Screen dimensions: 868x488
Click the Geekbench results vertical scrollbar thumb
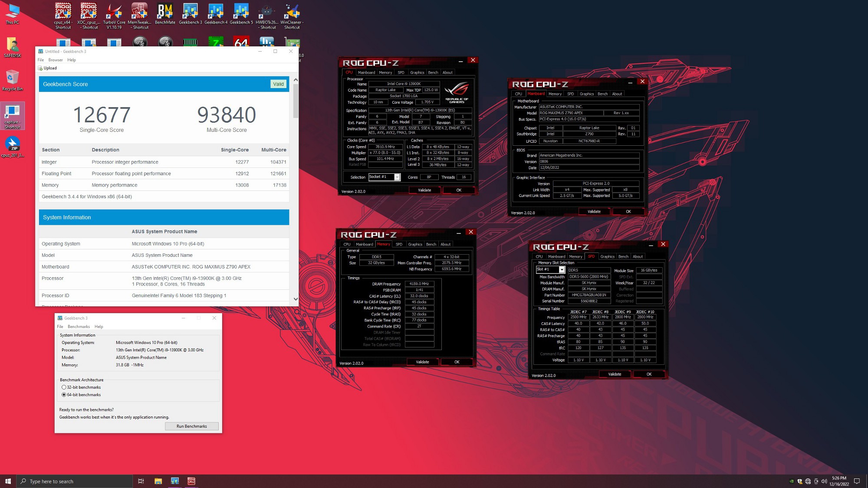[296, 101]
